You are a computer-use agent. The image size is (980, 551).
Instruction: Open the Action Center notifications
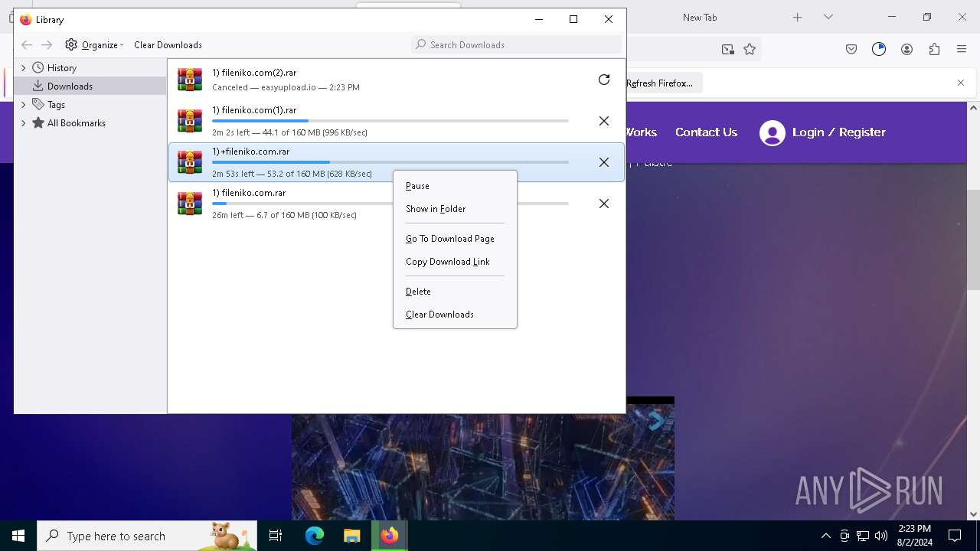click(x=955, y=536)
